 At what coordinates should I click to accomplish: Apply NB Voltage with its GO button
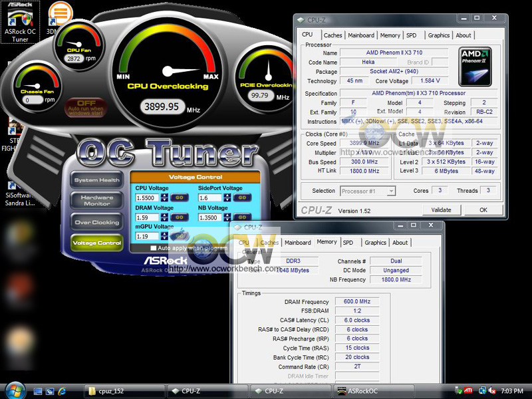242,217
